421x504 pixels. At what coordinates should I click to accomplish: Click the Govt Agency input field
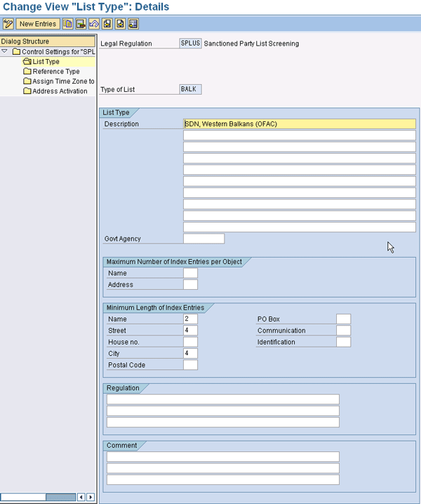(203, 239)
